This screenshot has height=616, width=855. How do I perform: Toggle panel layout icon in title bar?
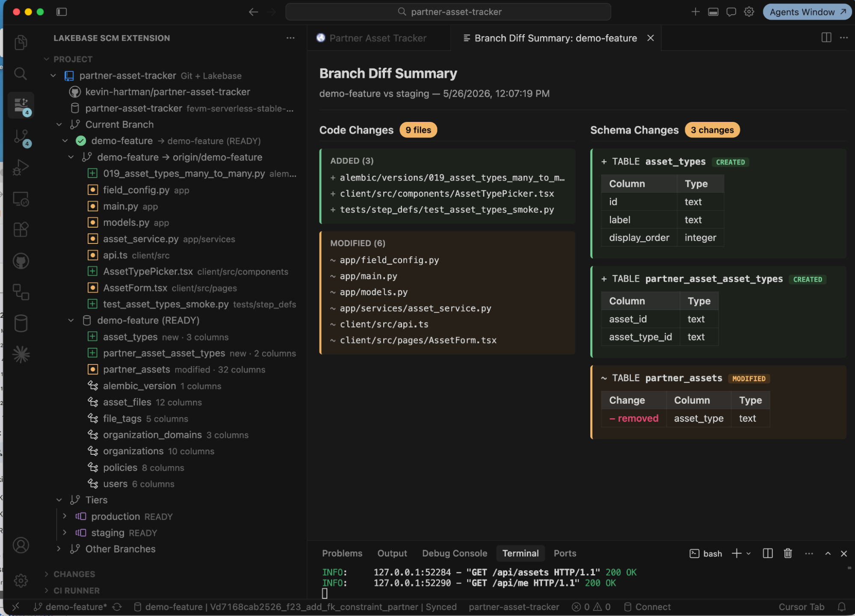coord(713,12)
